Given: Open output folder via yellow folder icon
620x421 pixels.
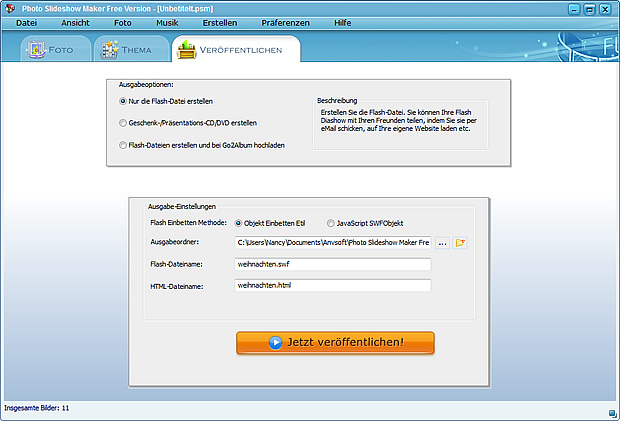Looking at the screenshot, I should [460, 243].
